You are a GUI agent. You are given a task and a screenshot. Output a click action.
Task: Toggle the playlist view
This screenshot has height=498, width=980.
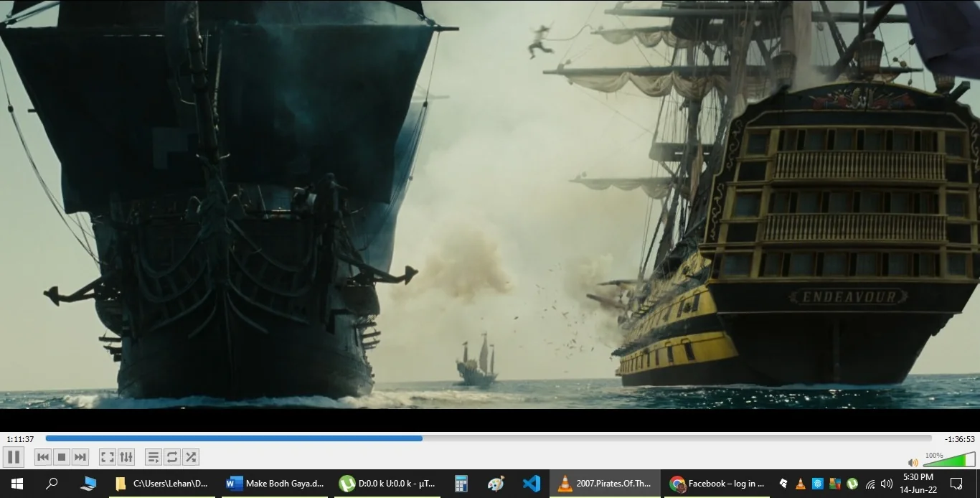pos(153,457)
